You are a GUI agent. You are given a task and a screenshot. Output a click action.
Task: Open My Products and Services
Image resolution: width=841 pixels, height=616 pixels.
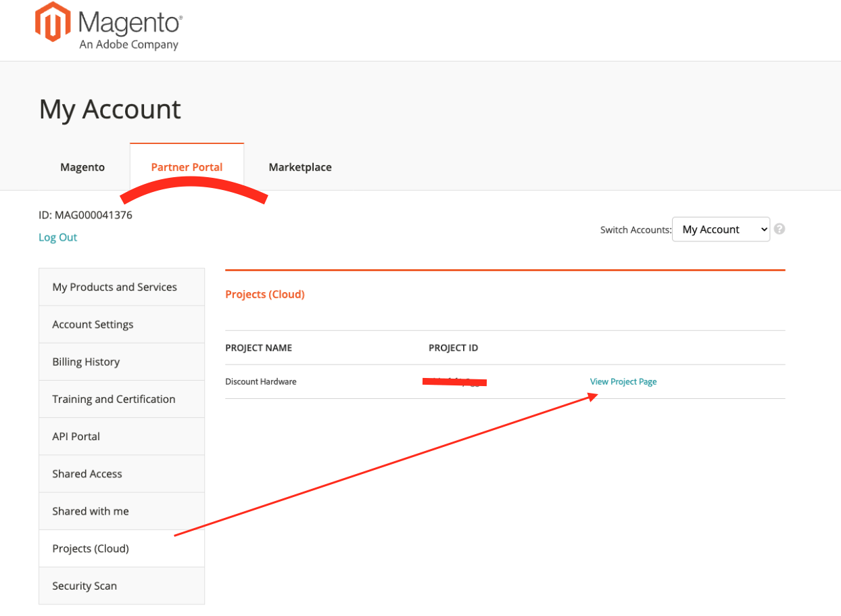coord(122,287)
